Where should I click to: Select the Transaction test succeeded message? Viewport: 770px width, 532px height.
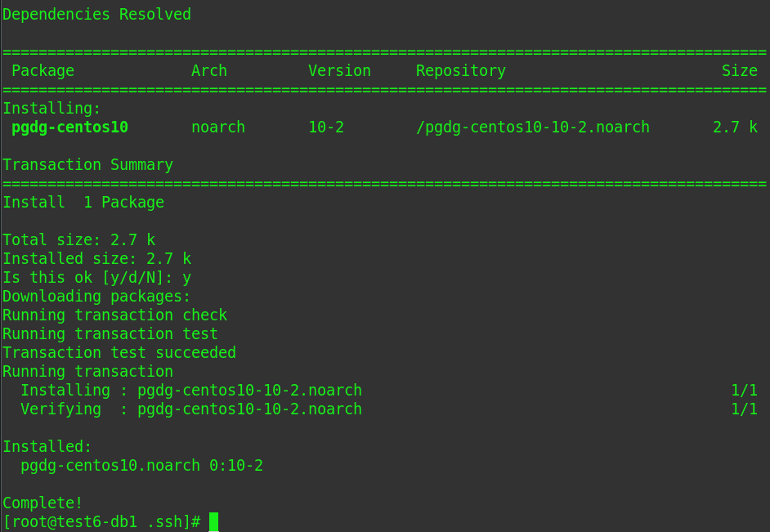click(119, 352)
